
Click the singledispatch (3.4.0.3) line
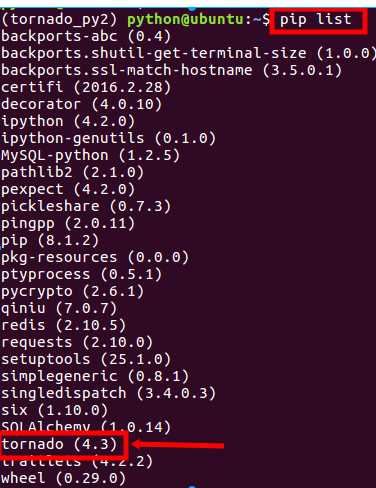coord(109,393)
